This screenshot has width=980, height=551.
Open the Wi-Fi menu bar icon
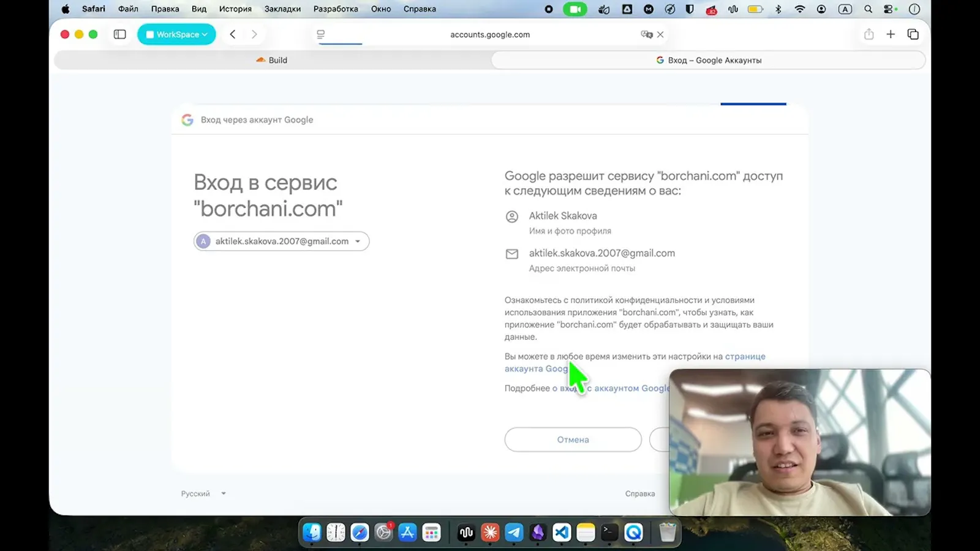[x=799, y=9]
